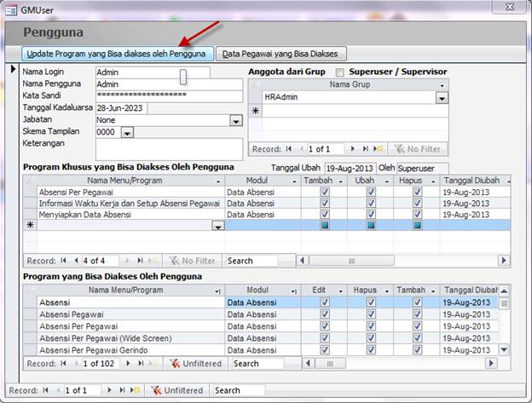Viewport: 532px width, 403px height.
Task: Click left scroll arrow in lower grid scrollbar
Action: click(308, 363)
